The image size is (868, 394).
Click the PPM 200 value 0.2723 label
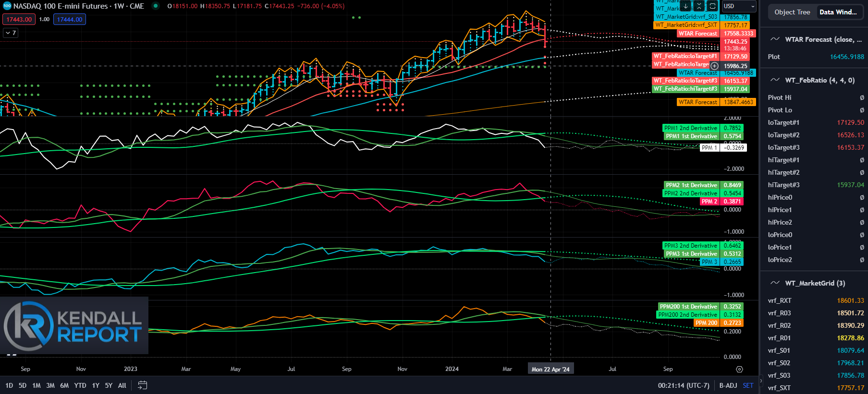719,323
